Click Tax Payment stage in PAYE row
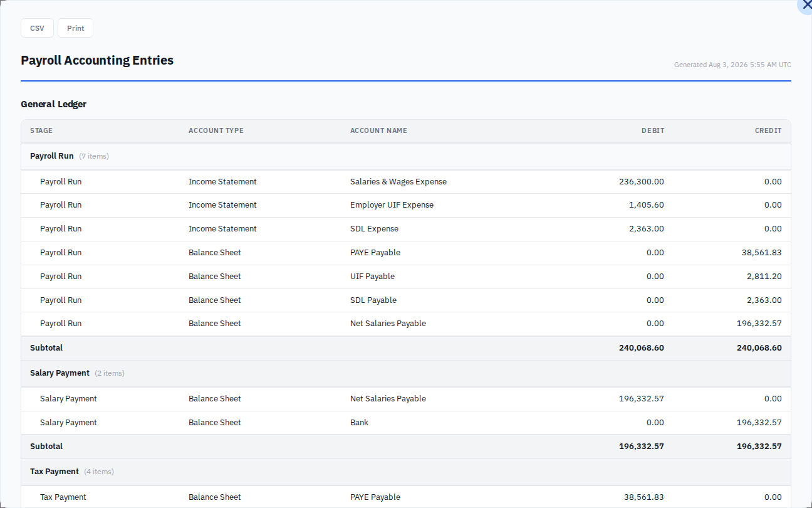Viewport: 812px width, 508px height. (63, 497)
